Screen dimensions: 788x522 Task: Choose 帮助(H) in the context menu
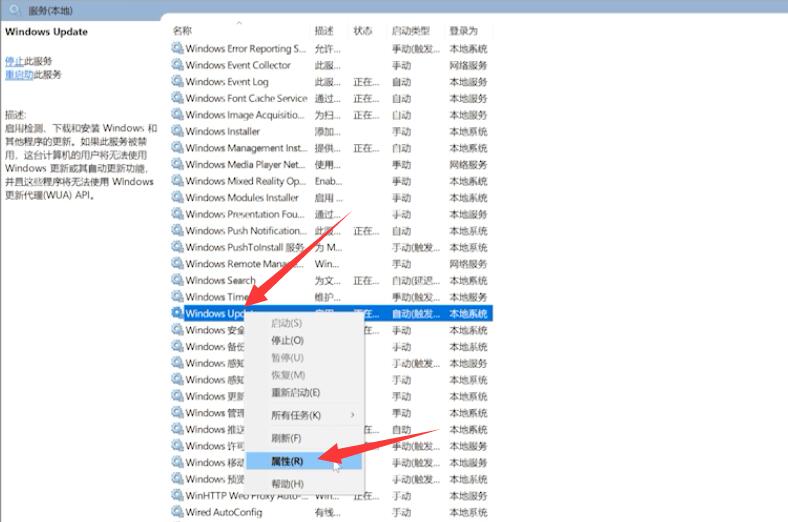click(287, 484)
